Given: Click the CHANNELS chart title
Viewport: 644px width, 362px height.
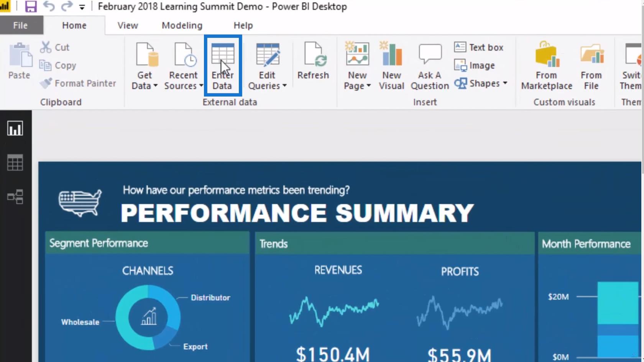Looking at the screenshot, I should [x=148, y=271].
